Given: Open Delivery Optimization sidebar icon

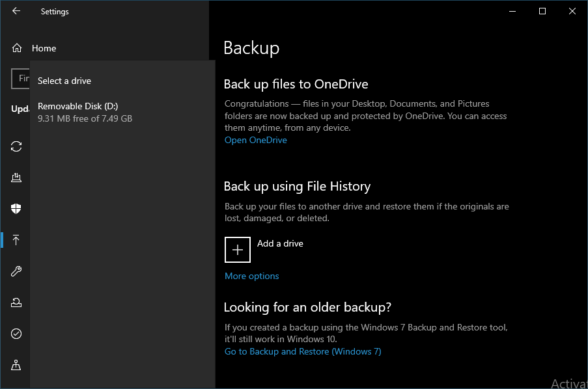Looking at the screenshot, I should tap(16, 178).
